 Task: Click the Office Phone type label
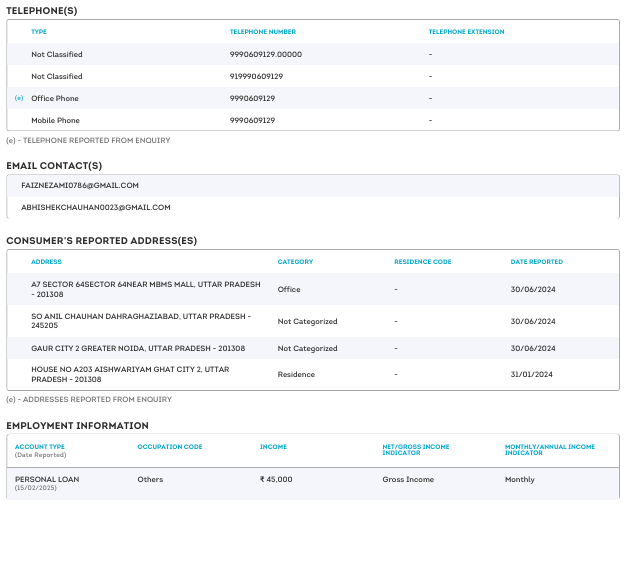[x=55, y=98]
